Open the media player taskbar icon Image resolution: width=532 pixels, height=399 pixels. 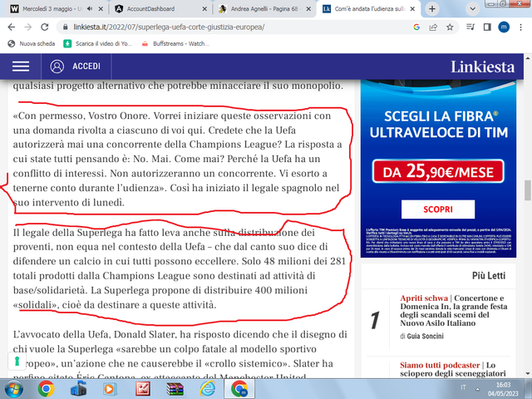coord(109,389)
